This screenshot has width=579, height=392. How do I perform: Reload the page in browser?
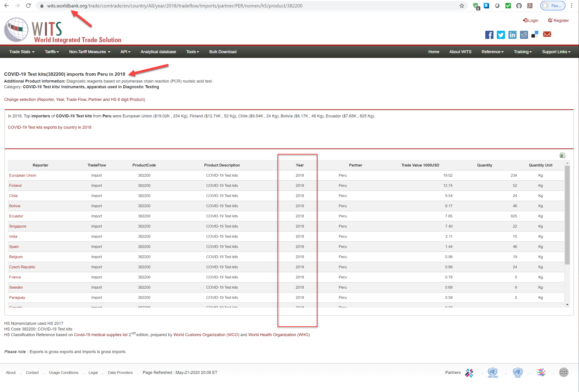[28, 6]
